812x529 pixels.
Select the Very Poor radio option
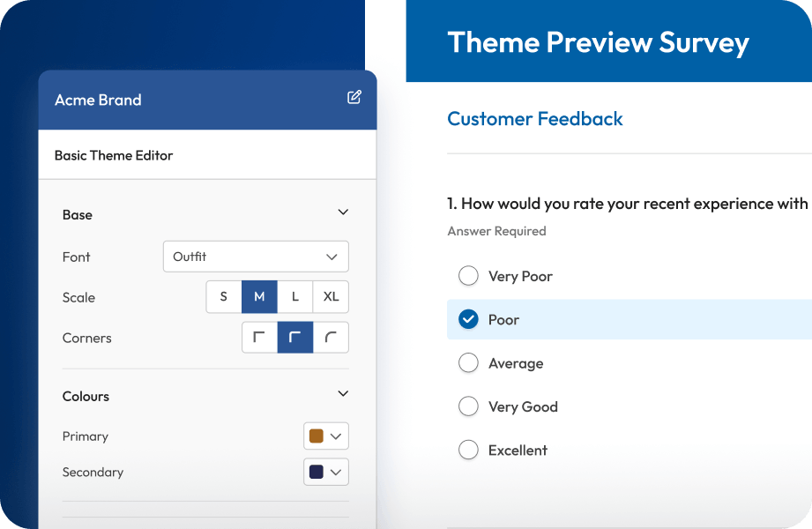(x=468, y=277)
